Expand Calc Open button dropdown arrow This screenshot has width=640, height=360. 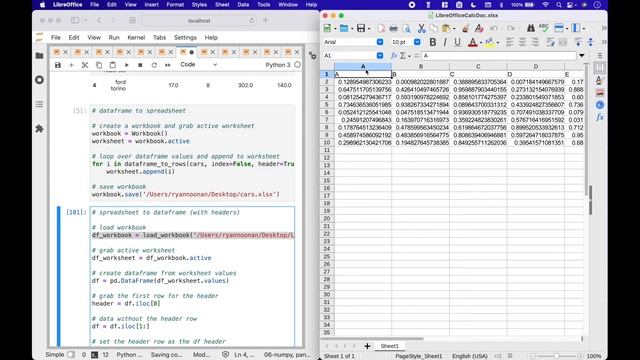(352, 29)
